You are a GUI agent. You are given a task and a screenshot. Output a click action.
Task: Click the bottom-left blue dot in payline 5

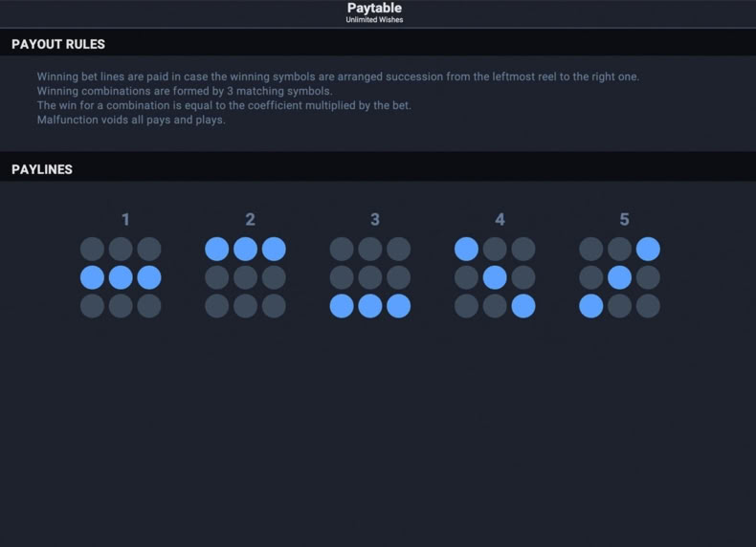click(591, 306)
